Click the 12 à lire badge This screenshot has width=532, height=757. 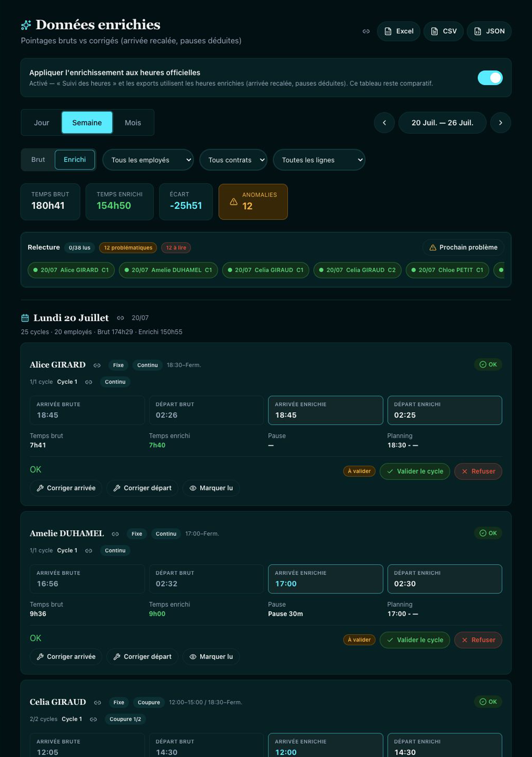click(x=176, y=248)
